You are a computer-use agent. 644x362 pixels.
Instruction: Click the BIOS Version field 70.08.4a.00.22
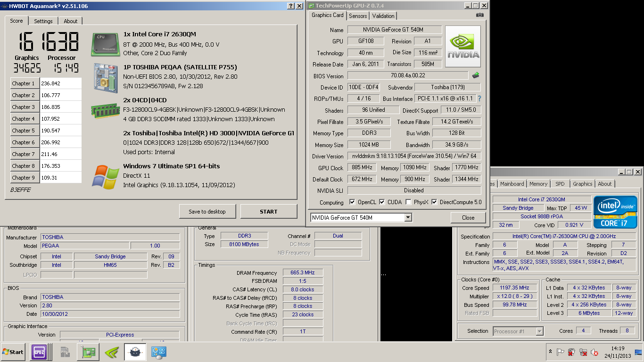point(408,75)
